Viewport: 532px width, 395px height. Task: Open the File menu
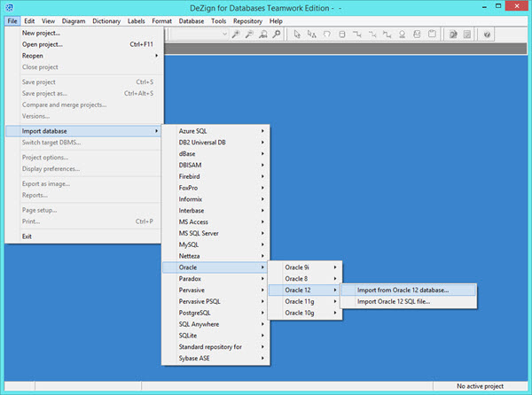pos(12,21)
